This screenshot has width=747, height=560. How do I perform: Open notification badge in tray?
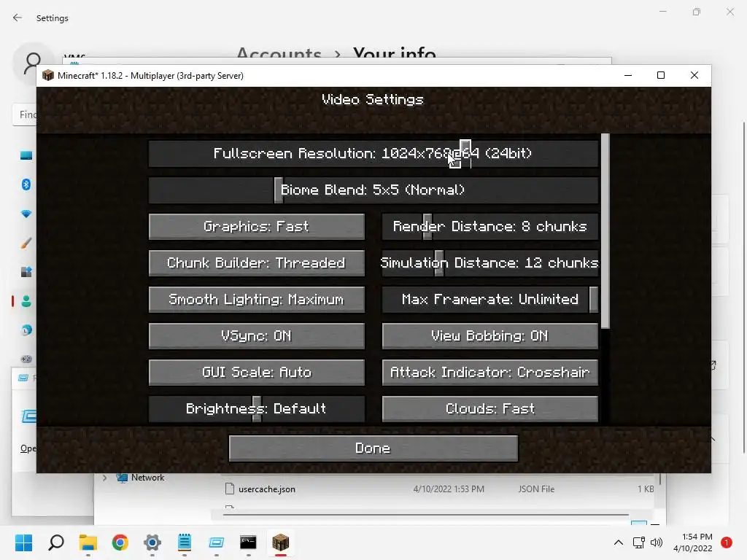click(x=727, y=542)
